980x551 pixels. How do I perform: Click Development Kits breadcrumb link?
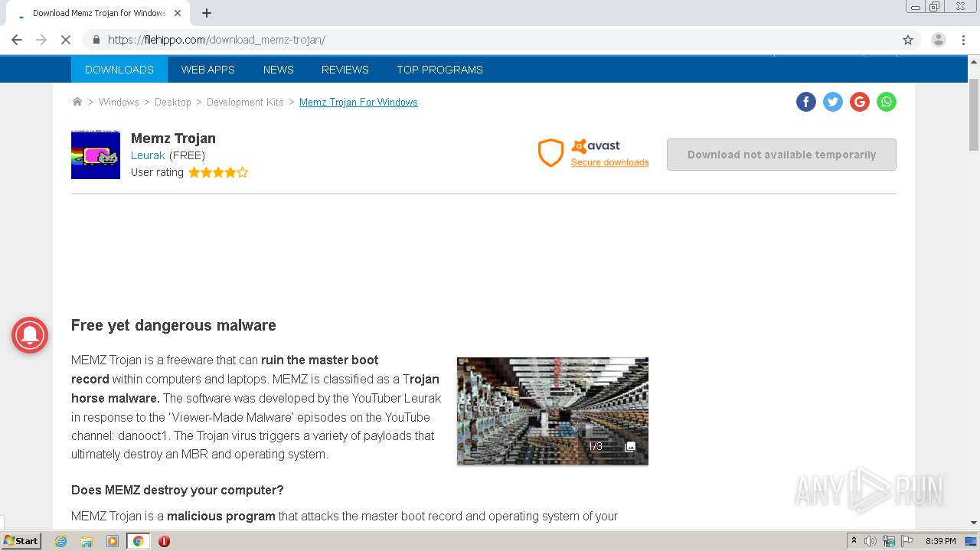[245, 102]
